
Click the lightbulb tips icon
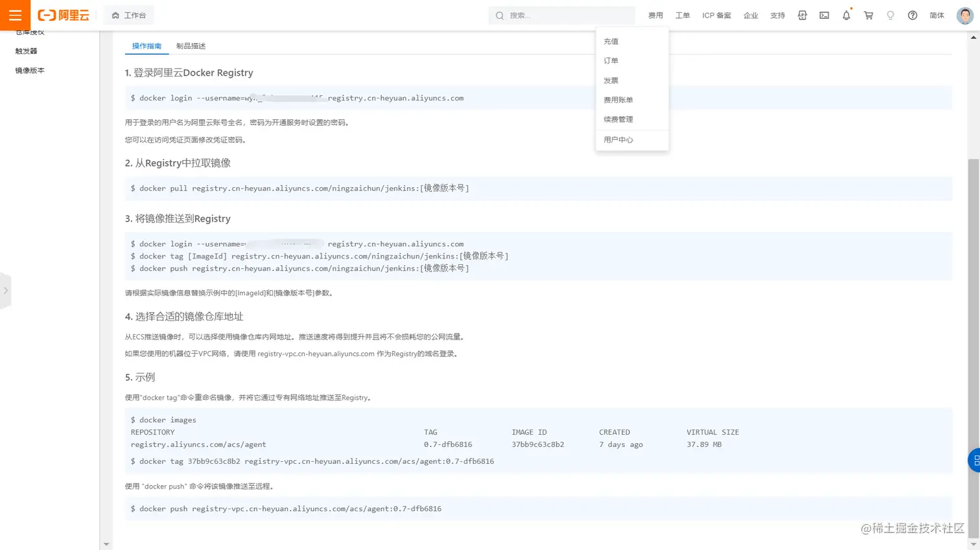891,16
